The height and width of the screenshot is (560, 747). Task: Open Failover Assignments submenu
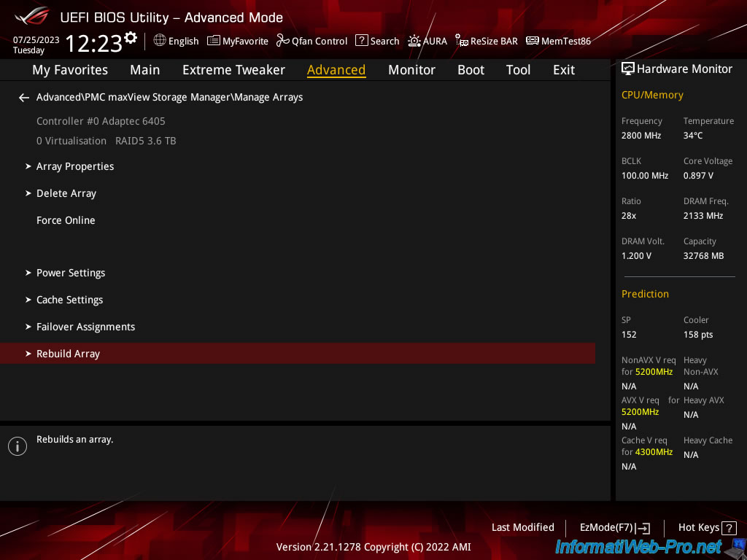pos(86,327)
